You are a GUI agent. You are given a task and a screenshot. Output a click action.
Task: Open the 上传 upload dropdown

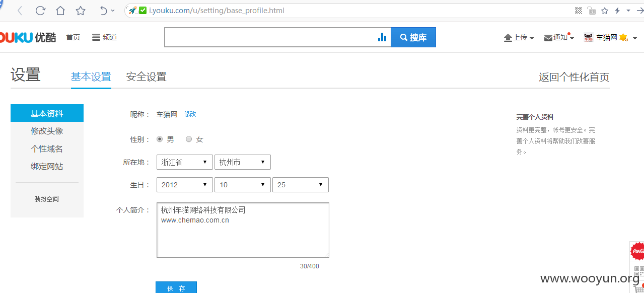(x=519, y=38)
